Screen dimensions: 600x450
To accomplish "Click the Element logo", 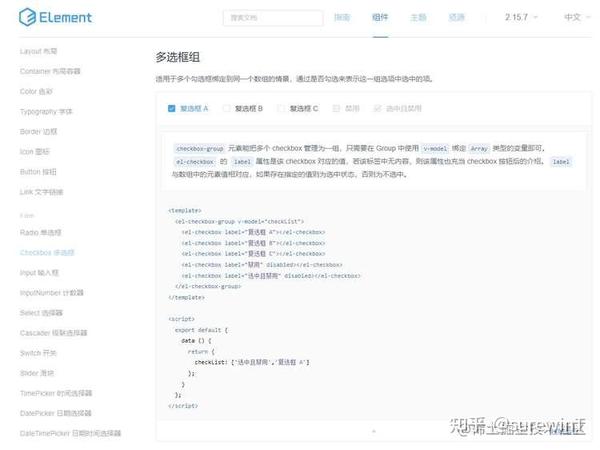I will point(55,17).
